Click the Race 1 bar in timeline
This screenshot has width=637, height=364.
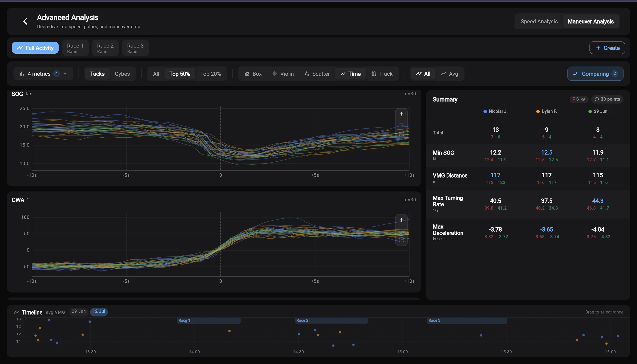point(209,320)
